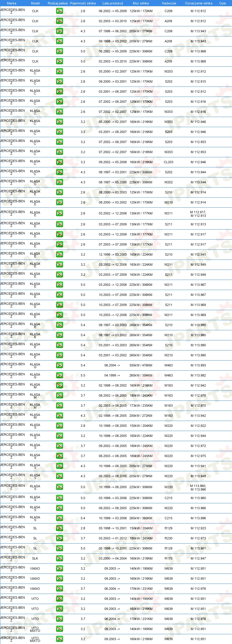Select the CL203 body cell
The height and width of the screenshot is (644, 232).
click(x=169, y=162)
